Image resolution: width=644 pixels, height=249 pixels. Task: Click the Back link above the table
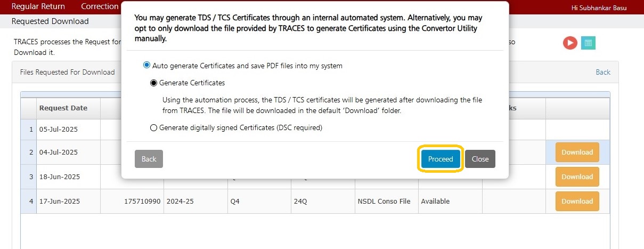tap(603, 72)
